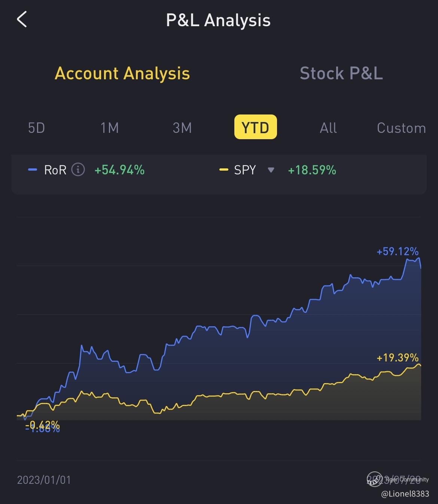The height and width of the screenshot is (504, 438).
Task: Show the All time range
Action: click(x=328, y=128)
